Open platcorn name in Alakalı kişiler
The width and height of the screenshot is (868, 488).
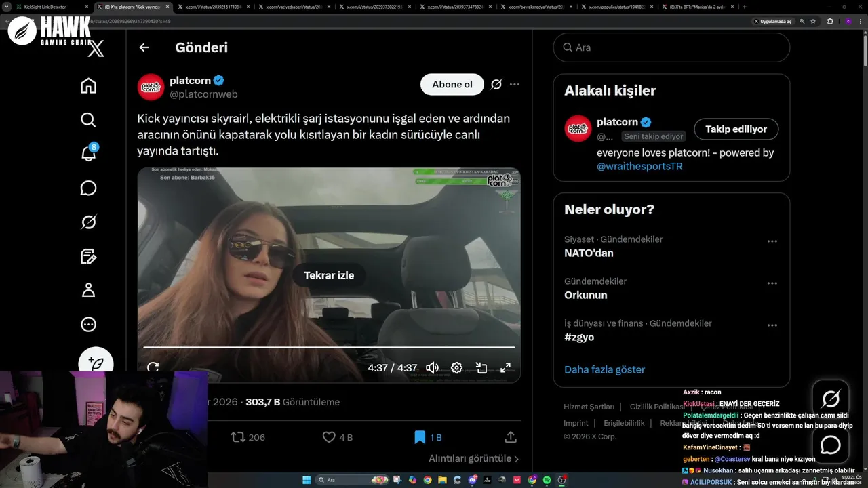point(617,122)
